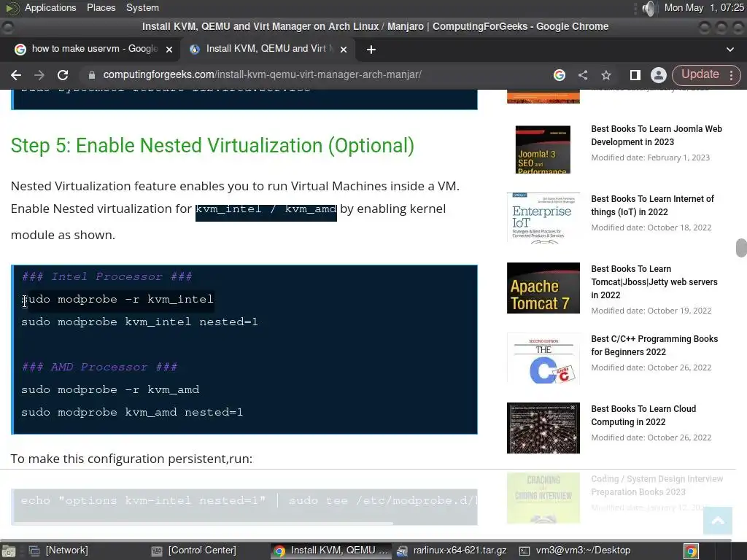Click the Joomla! 3 SEO book thumbnail
This screenshot has height=560, width=747.
click(x=543, y=149)
